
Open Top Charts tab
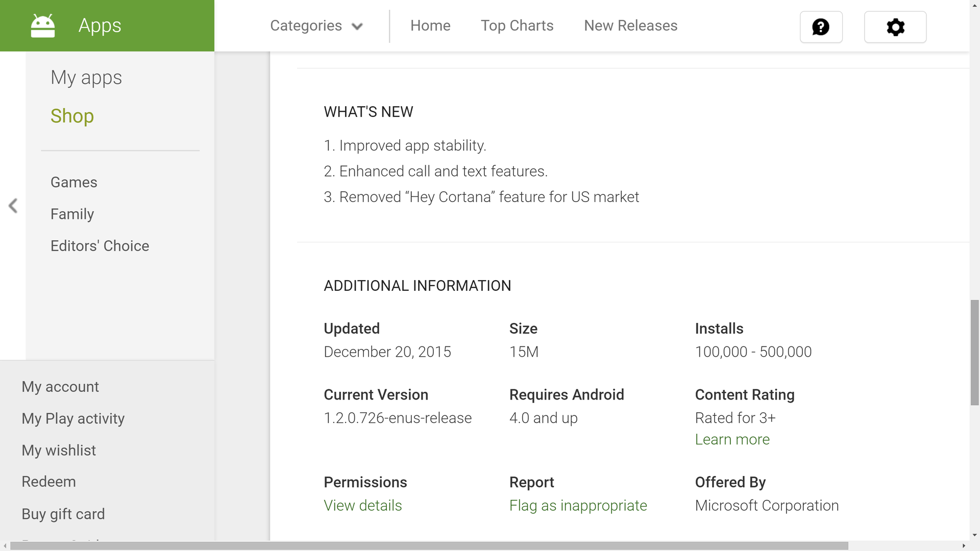click(517, 26)
